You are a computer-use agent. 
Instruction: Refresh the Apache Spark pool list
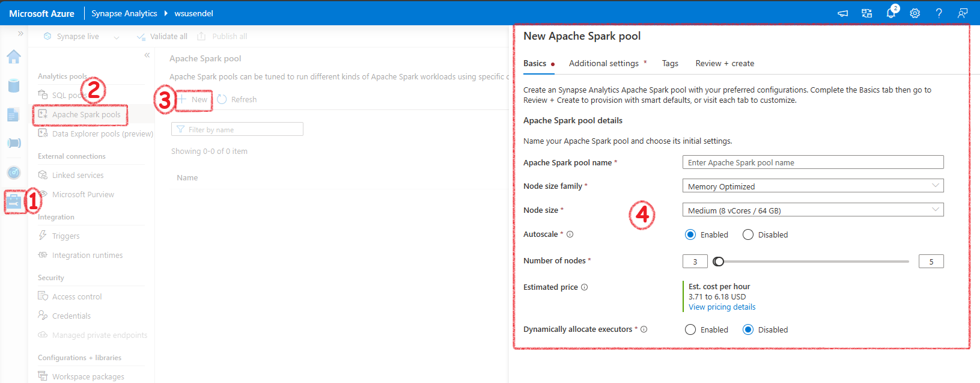[x=237, y=99]
